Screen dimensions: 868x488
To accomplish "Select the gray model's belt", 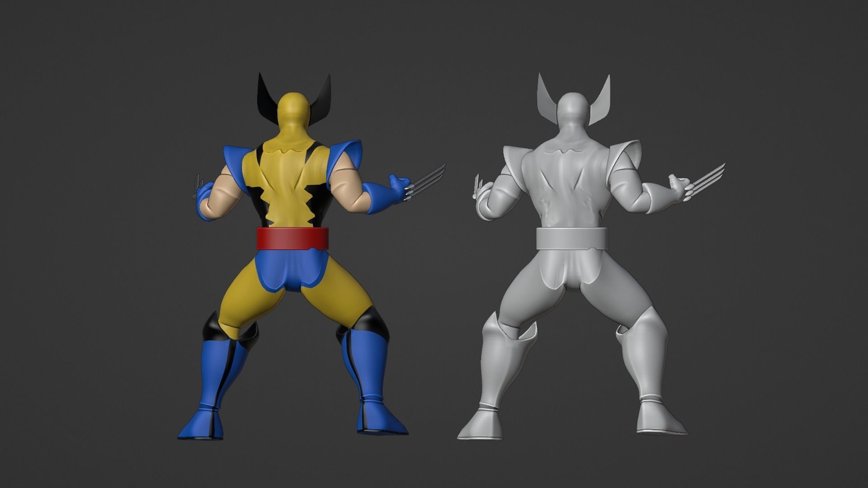I will coord(572,239).
